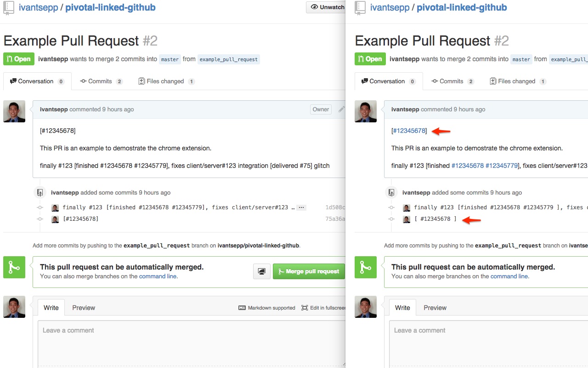The height and width of the screenshot is (368, 588).
Task: Click the repository book icon beside ivantsepp
Action: (x=9, y=7)
